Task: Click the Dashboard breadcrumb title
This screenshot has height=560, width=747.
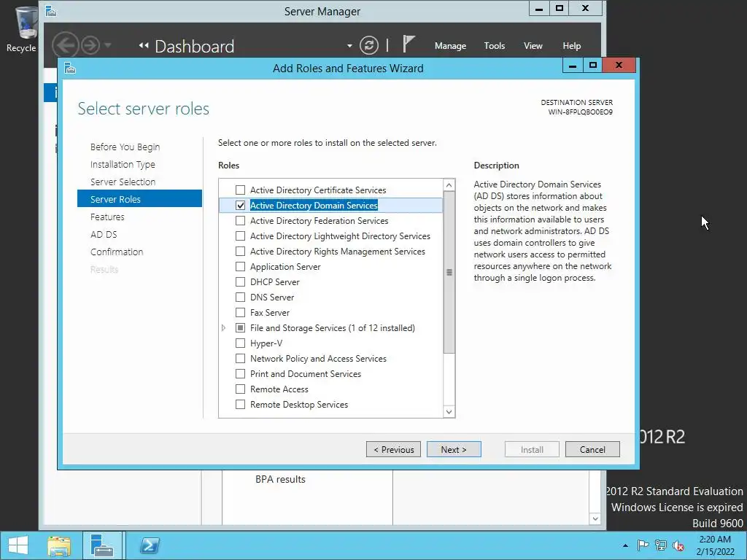Action: [194, 46]
